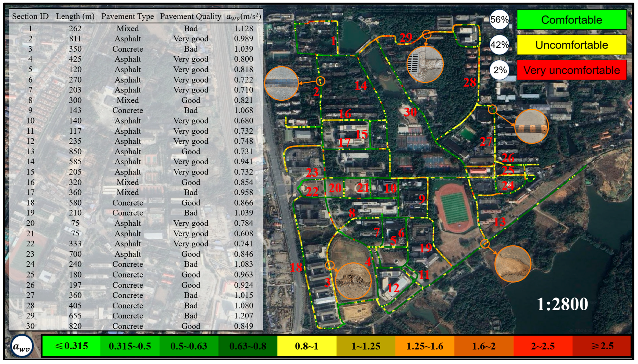Click the speed bump photo near section 2
The image size is (638, 364).
tap(281, 83)
